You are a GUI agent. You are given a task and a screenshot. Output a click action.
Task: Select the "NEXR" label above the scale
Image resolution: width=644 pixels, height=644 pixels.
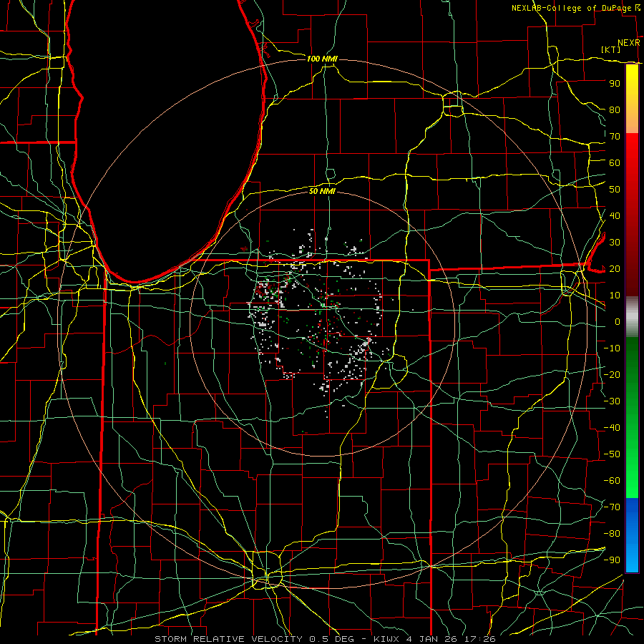point(628,43)
